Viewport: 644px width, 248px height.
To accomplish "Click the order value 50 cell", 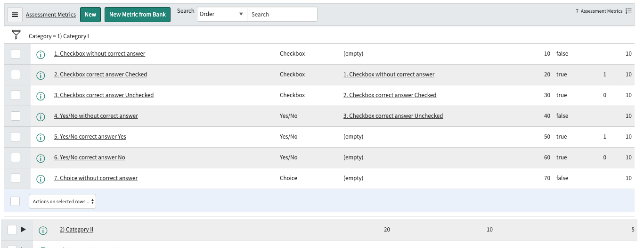I will pyautogui.click(x=547, y=137).
